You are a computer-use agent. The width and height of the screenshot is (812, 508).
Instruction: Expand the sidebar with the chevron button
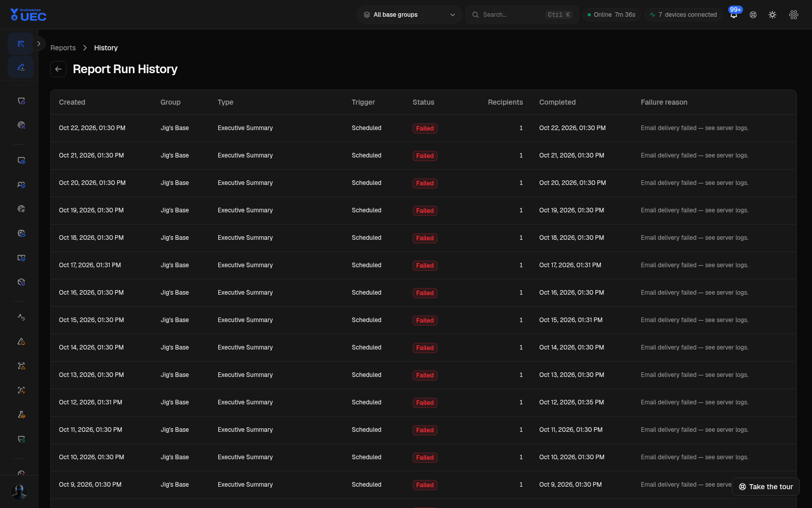[39, 44]
